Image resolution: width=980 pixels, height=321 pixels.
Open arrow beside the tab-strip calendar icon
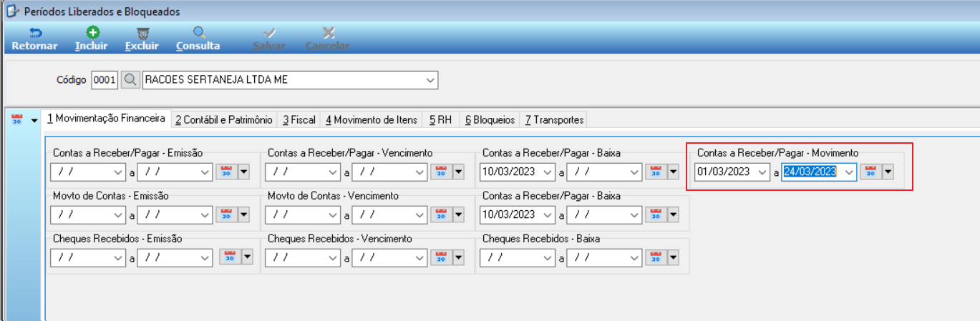[x=34, y=120]
